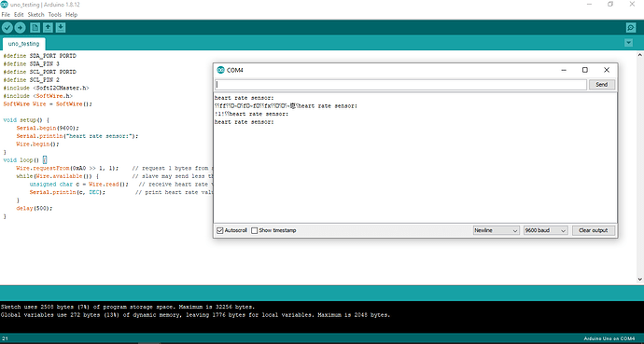
Task: Click the 'Wire.begin();' code line
Action: 37,144
